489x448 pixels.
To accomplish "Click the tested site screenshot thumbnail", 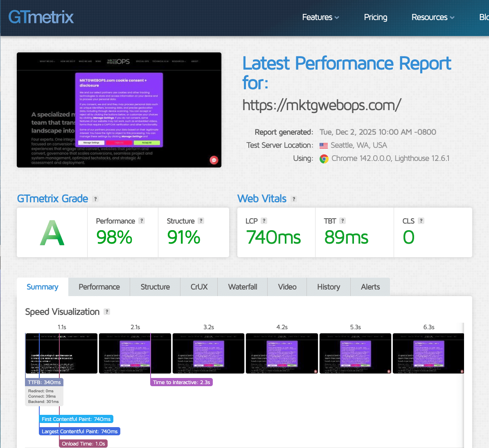I will click(x=119, y=110).
